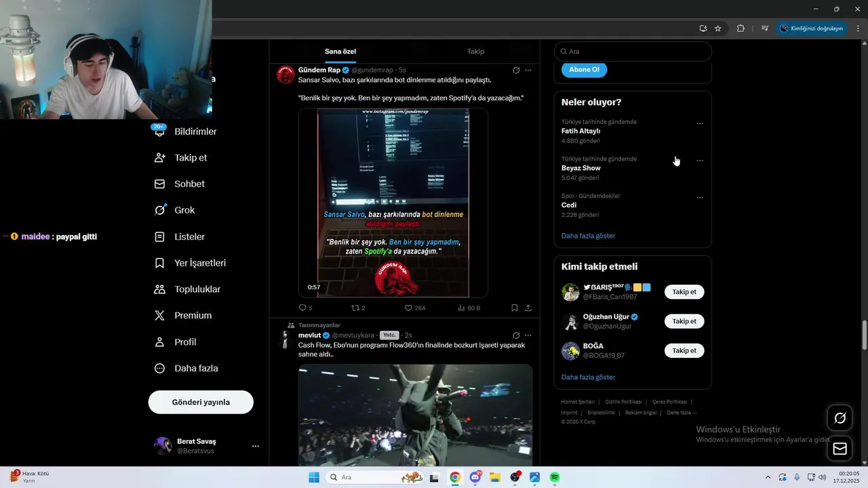Follow FBaris_Can1907 with Takip et
Image resolution: width=868 pixels, height=488 pixels.
684,292
